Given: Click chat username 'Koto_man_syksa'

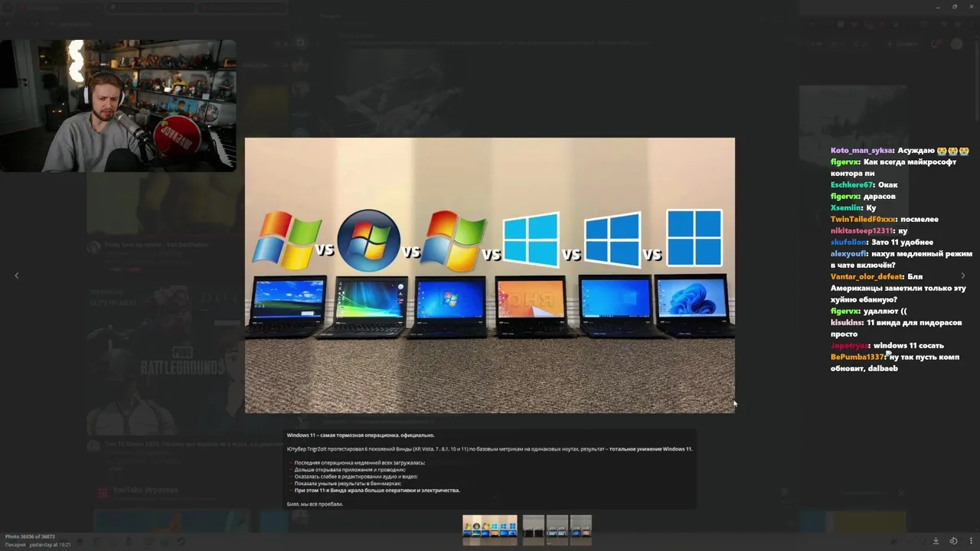Looking at the screenshot, I should 861,151.
